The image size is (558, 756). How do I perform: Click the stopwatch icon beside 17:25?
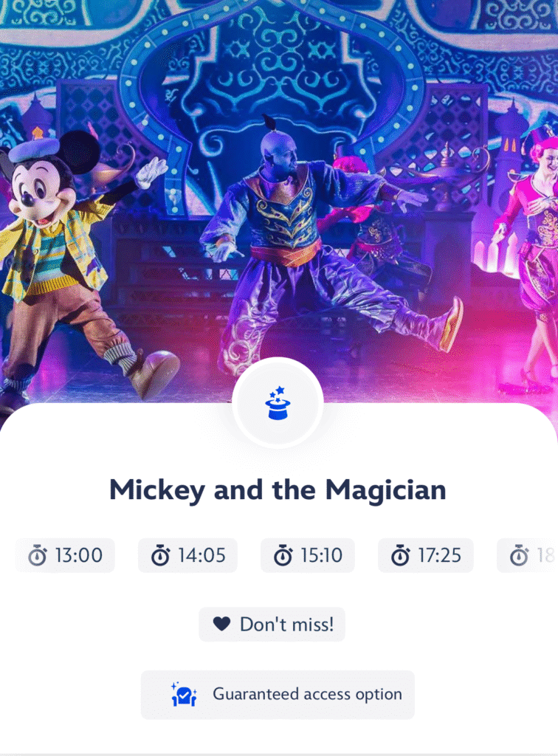(x=400, y=555)
